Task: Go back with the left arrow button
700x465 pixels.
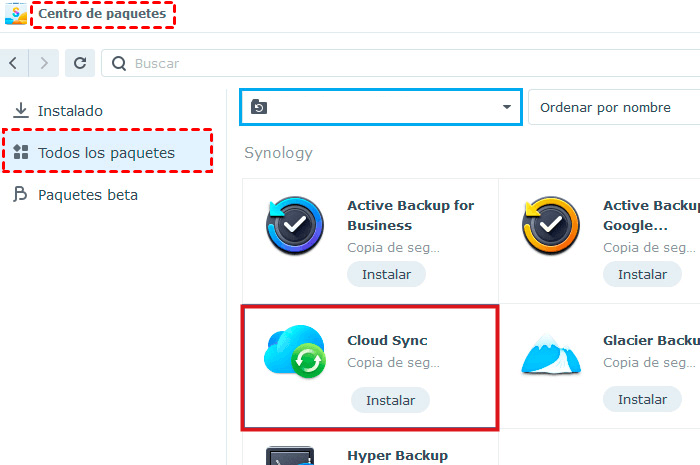Action: [x=14, y=63]
